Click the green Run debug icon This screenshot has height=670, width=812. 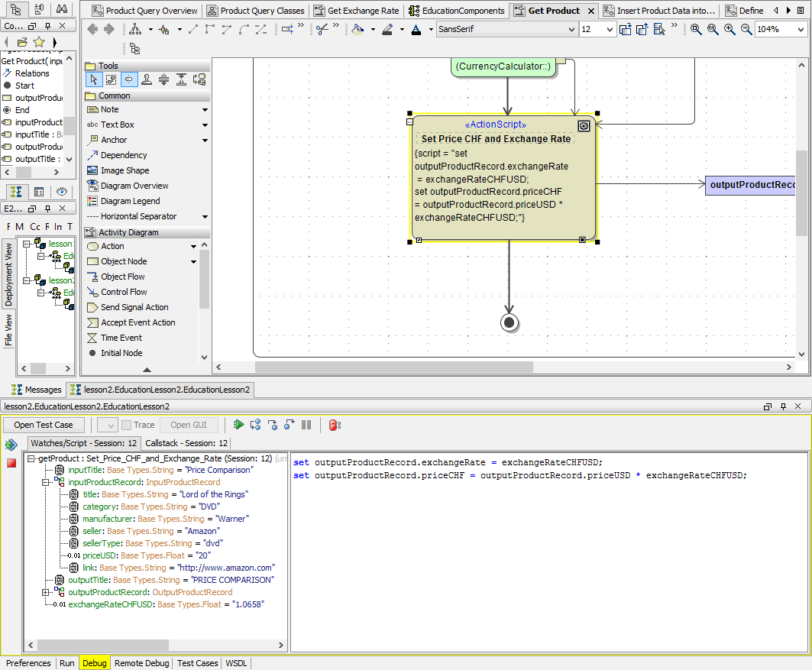[x=239, y=425]
